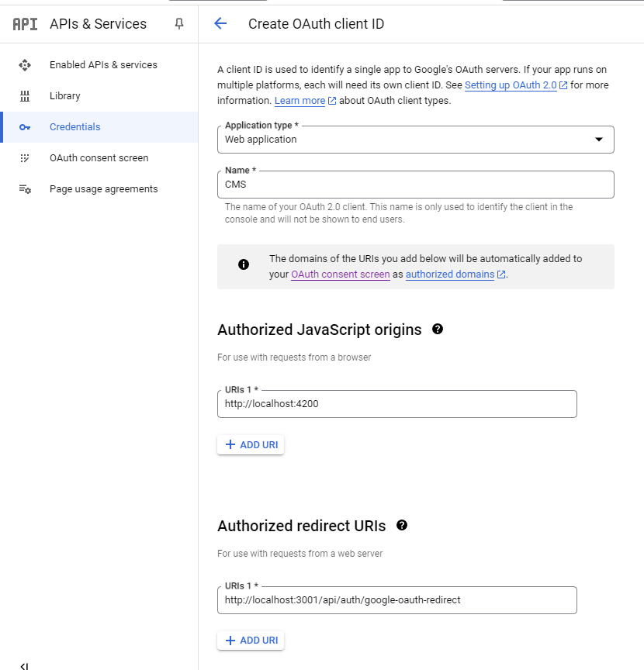Click the Page usage agreements icon
This screenshot has width=644, height=670.
pos(25,189)
